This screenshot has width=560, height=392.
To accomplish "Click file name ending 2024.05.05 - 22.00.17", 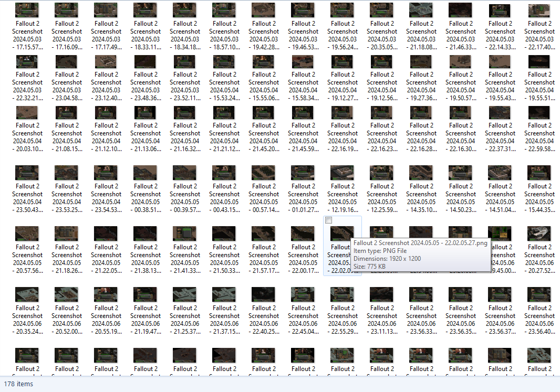I will tap(303, 259).
